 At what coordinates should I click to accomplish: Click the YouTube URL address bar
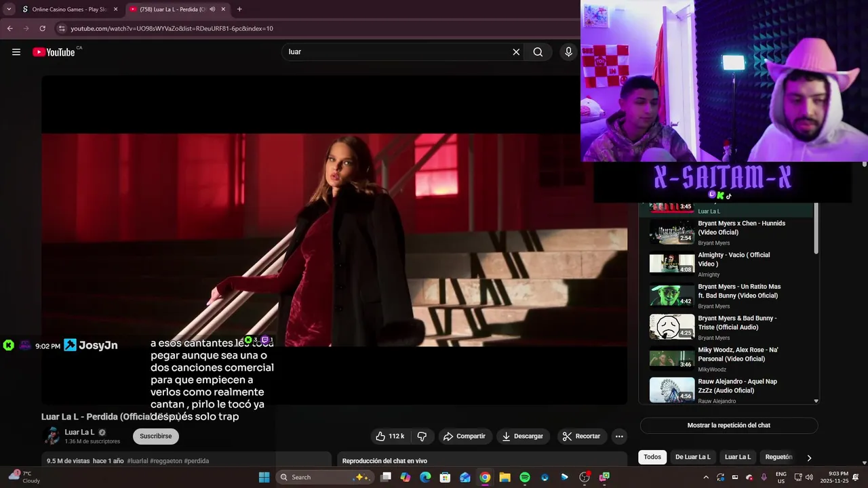pos(172,28)
